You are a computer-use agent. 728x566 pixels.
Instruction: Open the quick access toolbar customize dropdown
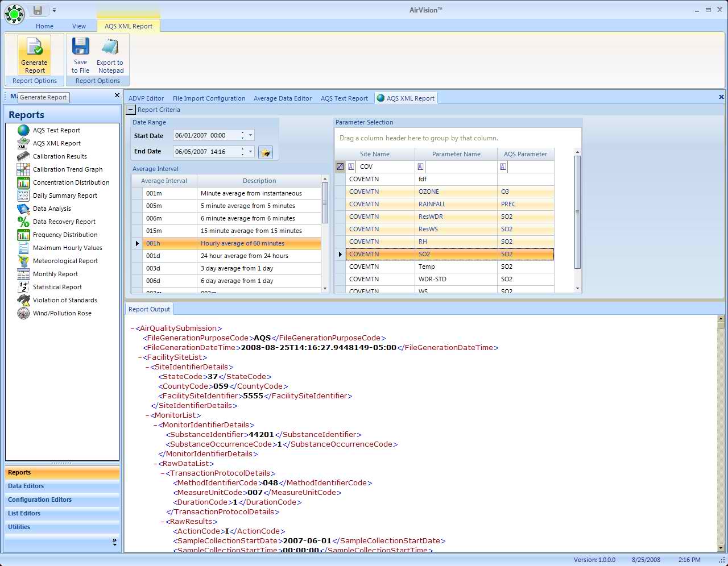click(54, 10)
